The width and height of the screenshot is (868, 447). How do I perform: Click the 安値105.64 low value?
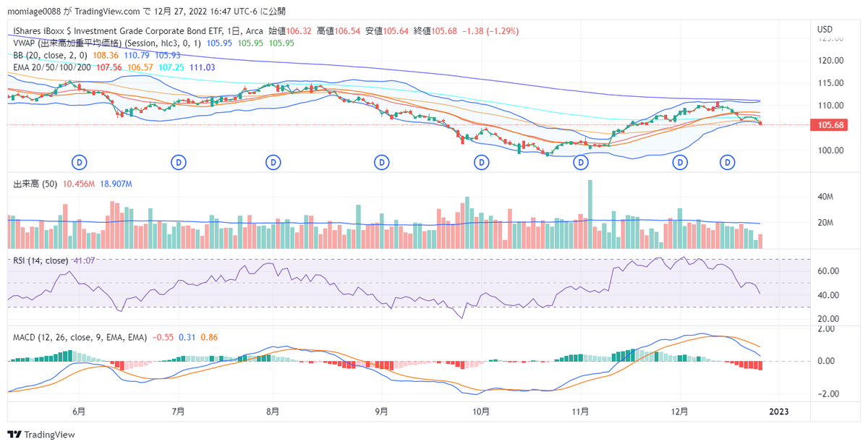click(386, 31)
